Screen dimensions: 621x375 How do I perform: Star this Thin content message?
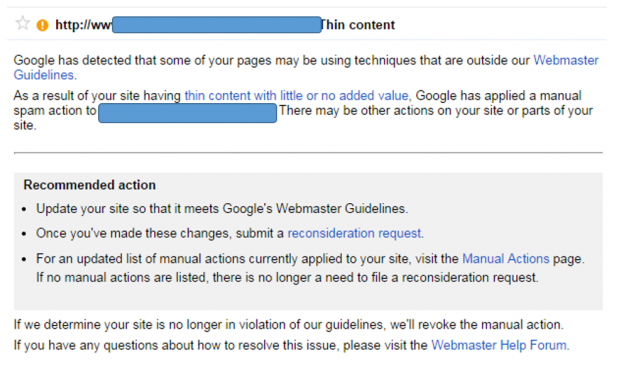23,23
